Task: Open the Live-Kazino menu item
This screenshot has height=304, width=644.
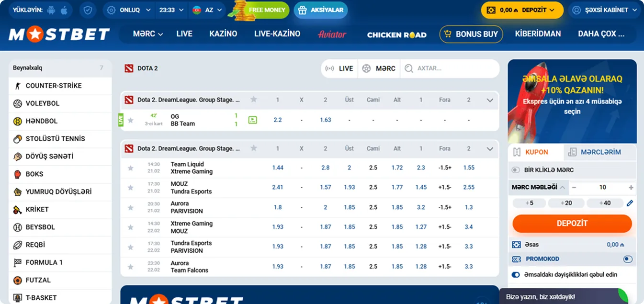Action: click(277, 34)
